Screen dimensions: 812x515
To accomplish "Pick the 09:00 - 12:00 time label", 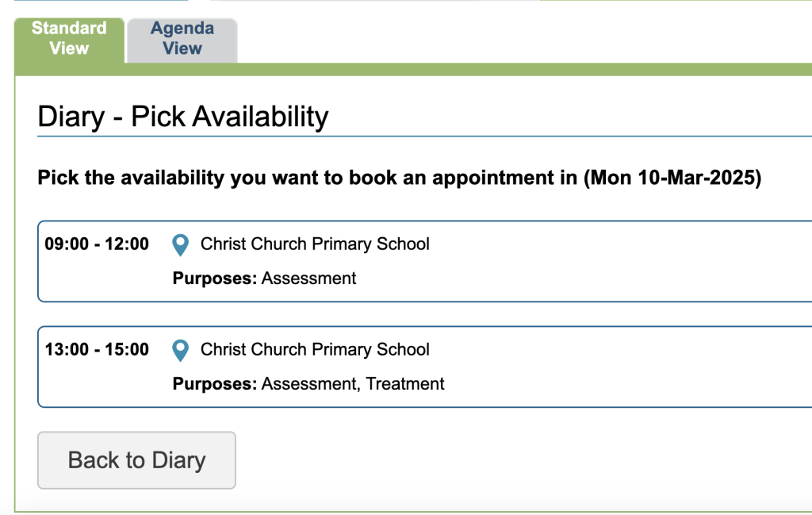I will tap(97, 244).
